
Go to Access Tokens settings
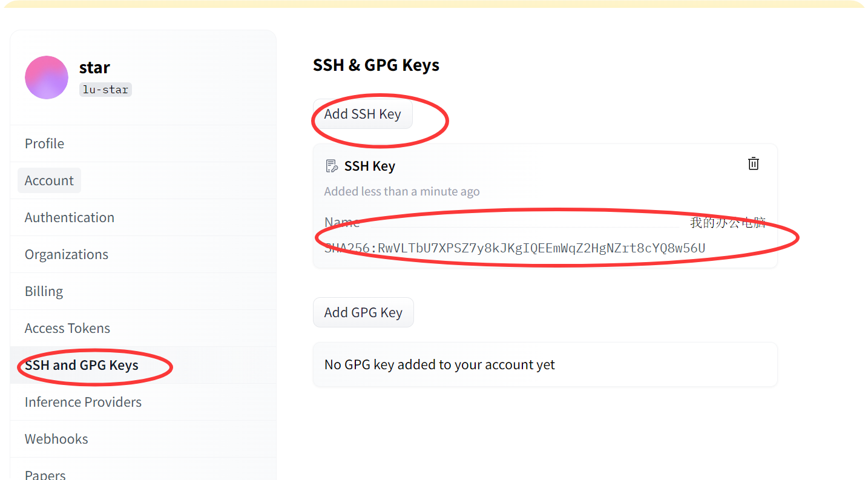67,328
